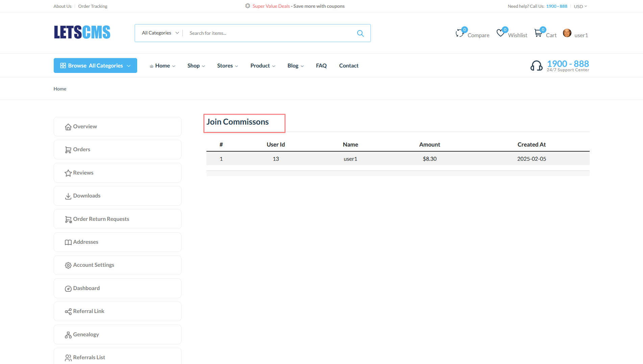The image size is (643, 364).
Task: Open the Wishlist heart icon
Action: click(x=500, y=33)
